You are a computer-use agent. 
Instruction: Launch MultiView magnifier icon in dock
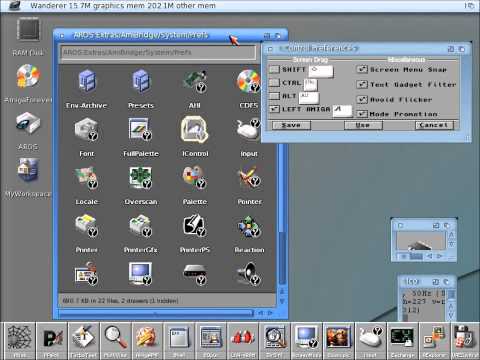[x=115, y=340]
